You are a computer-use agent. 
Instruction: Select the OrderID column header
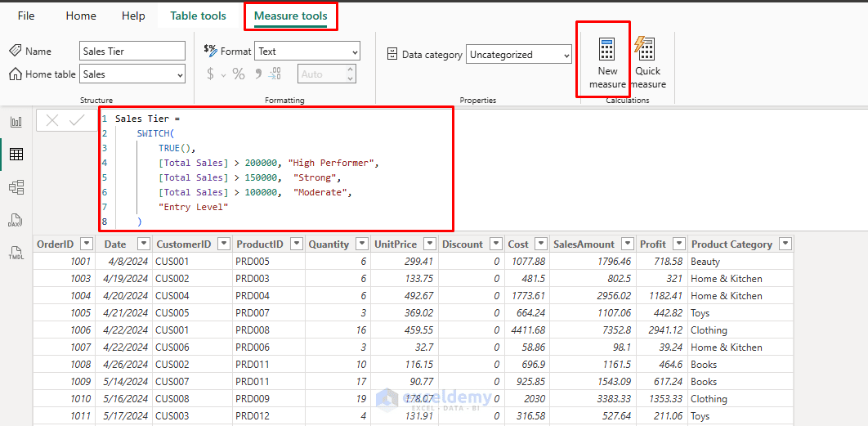pos(57,244)
